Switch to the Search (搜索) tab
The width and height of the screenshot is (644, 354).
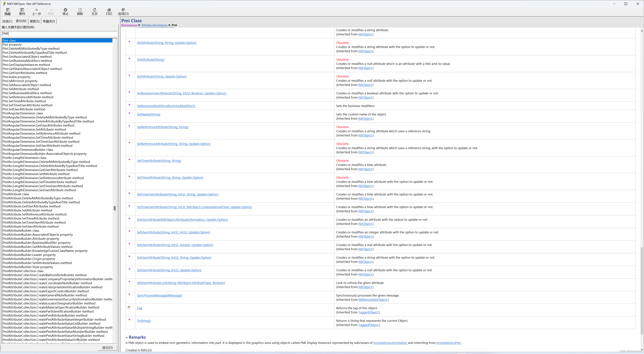coord(35,21)
